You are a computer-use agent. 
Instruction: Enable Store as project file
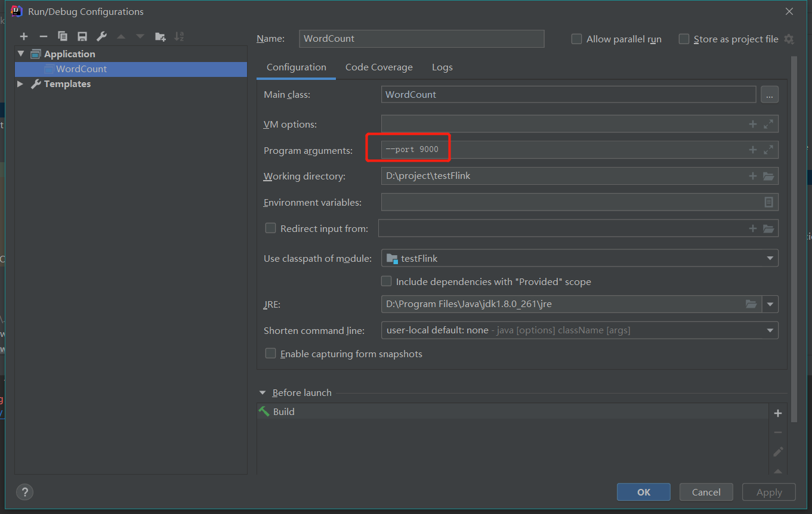[684, 39]
